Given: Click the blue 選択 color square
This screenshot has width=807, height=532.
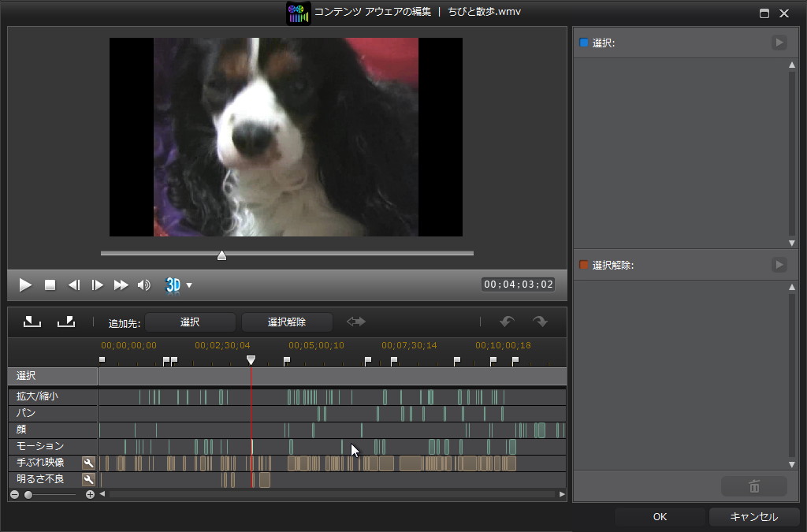Looking at the screenshot, I should pyautogui.click(x=584, y=43).
